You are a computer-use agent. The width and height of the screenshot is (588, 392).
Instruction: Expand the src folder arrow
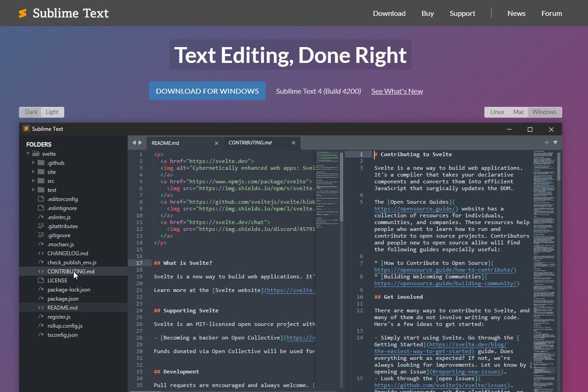pyautogui.click(x=33, y=181)
